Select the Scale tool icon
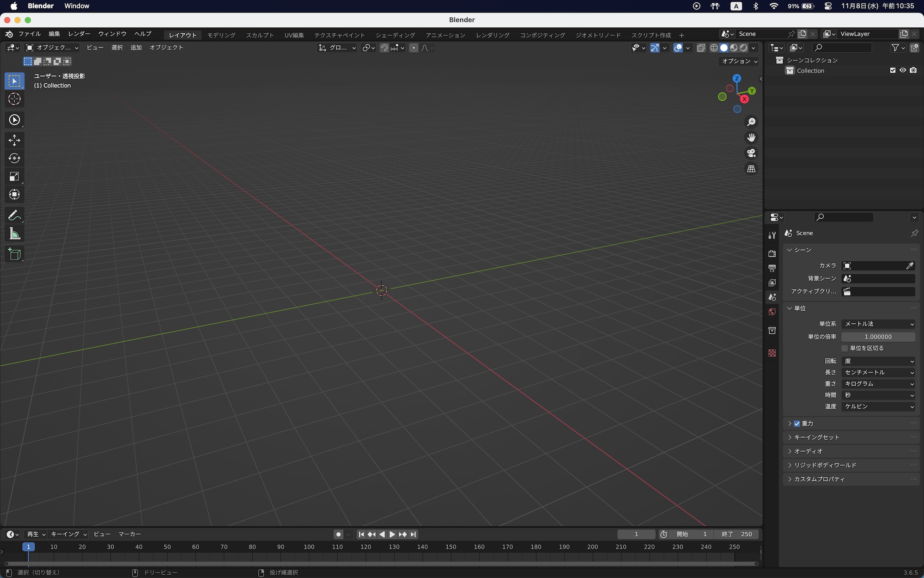924x578 pixels. pos(14,176)
